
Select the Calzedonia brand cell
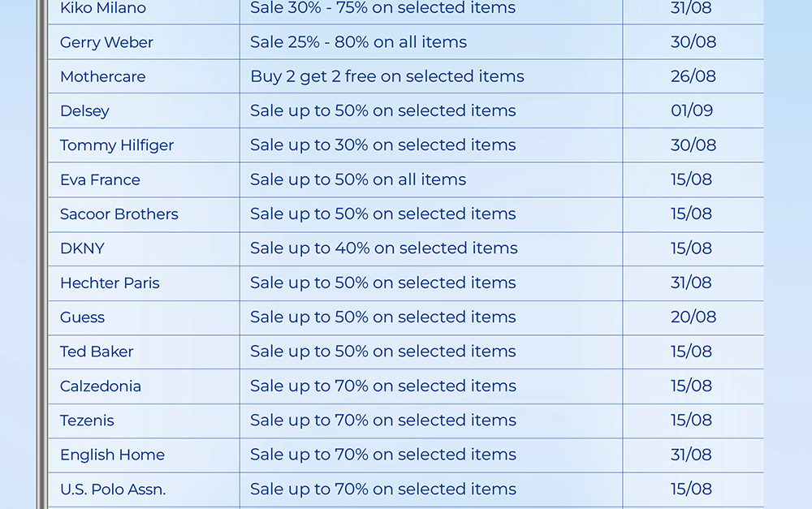pyautogui.click(x=101, y=386)
